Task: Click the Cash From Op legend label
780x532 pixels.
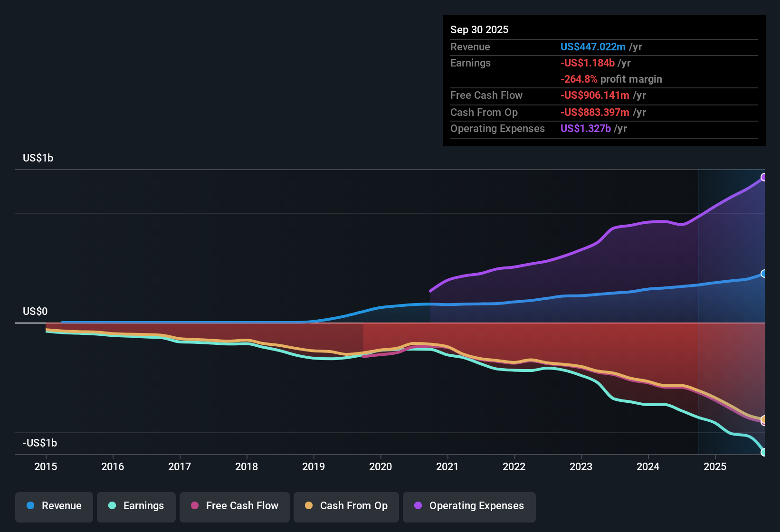Action: tap(353, 506)
